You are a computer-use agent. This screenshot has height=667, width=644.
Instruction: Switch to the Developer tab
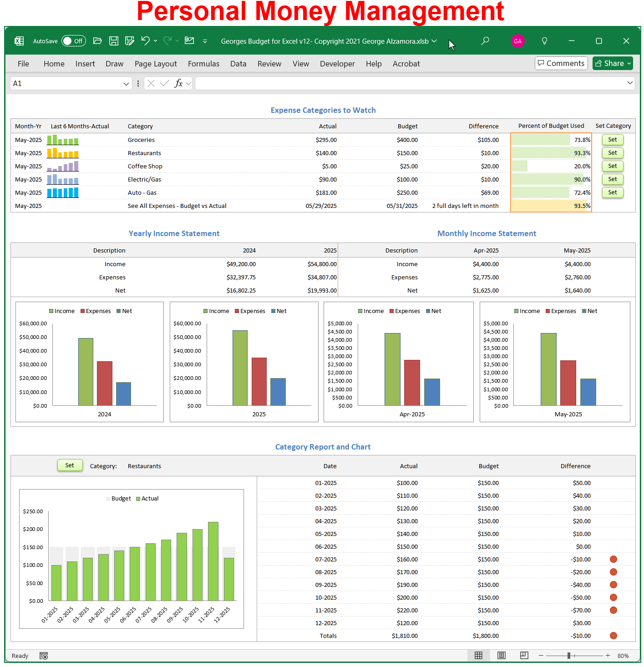tap(337, 64)
